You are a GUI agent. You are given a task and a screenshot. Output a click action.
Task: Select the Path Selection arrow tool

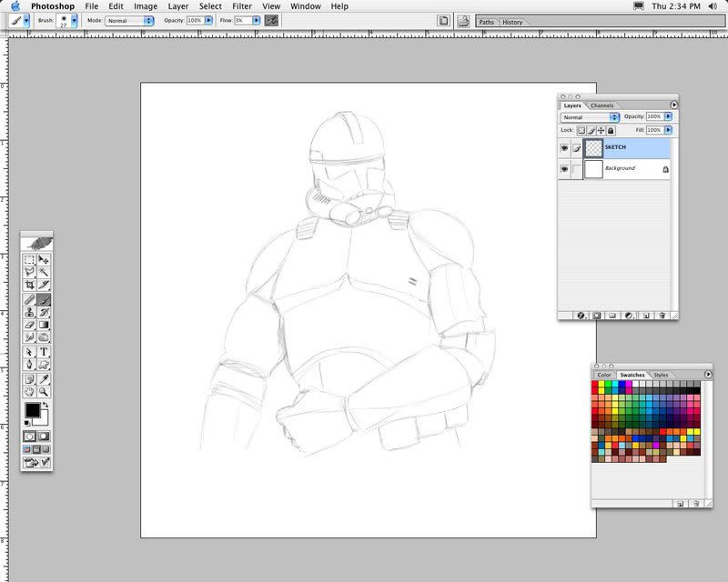click(x=29, y=352)
